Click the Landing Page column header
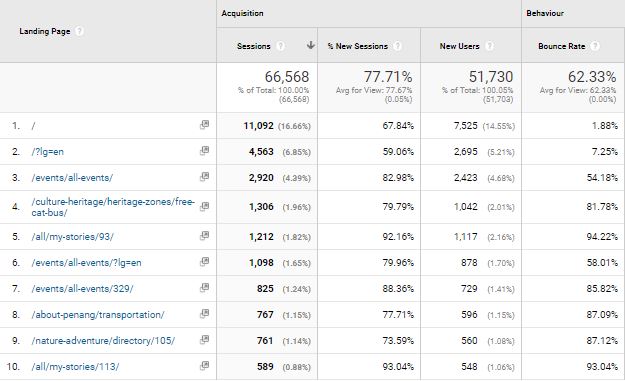This screenshot has height=381, width=625. click(45, 31)
